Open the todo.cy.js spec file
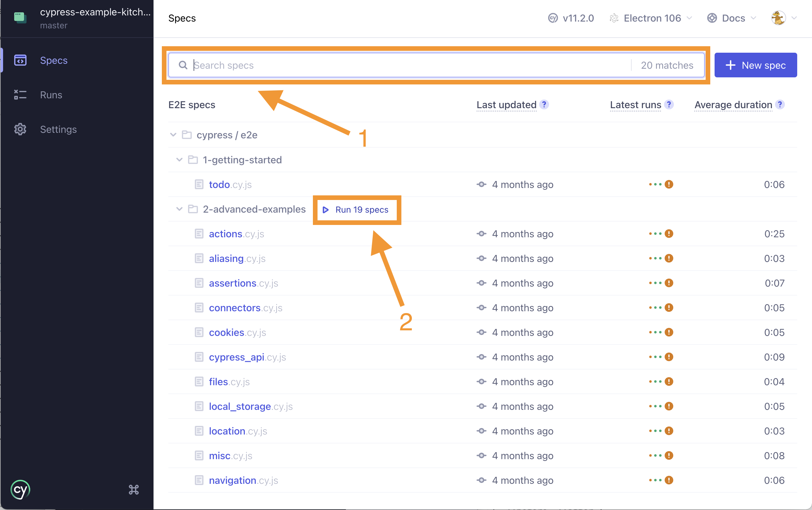The height and width of the screenshot is (510, 812). (231, 185)
